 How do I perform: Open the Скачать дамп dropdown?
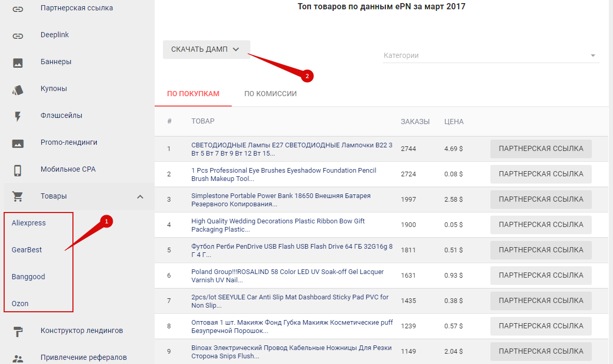206,50
